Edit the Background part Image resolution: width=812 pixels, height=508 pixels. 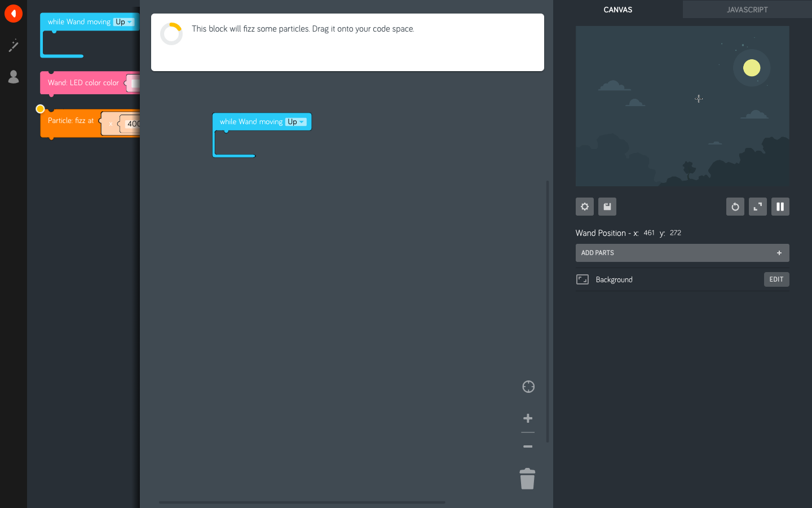click(x=776, y=279)
